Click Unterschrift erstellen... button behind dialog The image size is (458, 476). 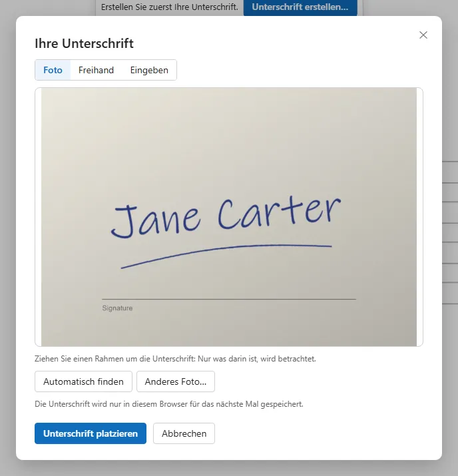pos(300,7)
